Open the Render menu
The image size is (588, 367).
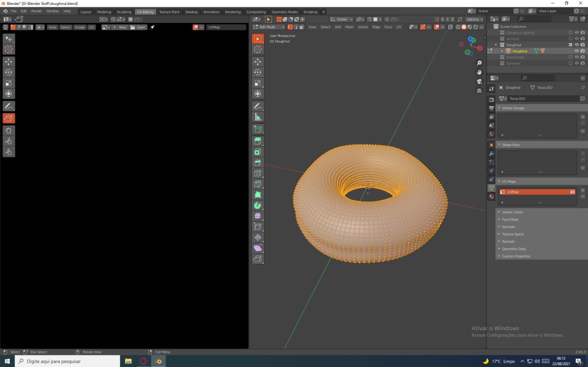pyautogui.click(x=37, y=11)
